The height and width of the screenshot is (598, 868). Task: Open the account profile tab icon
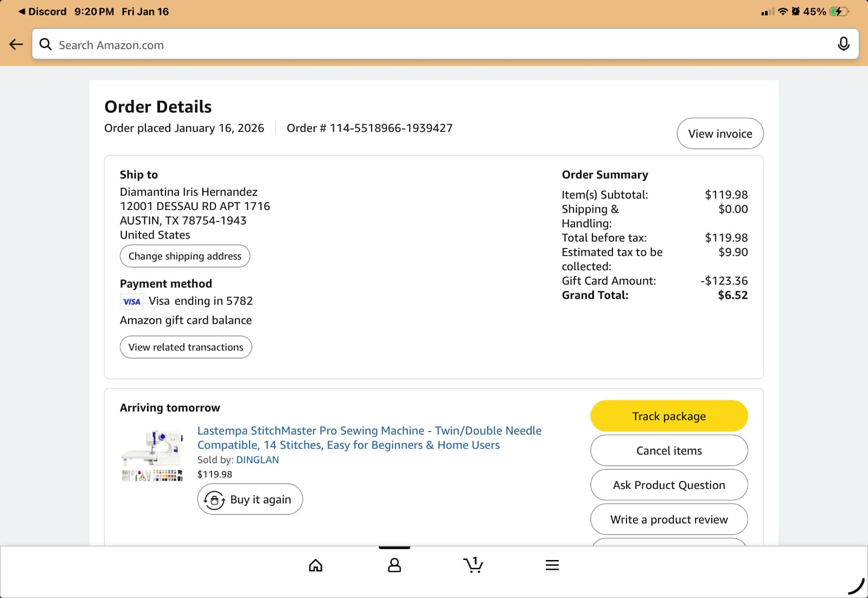coord(394,565)
